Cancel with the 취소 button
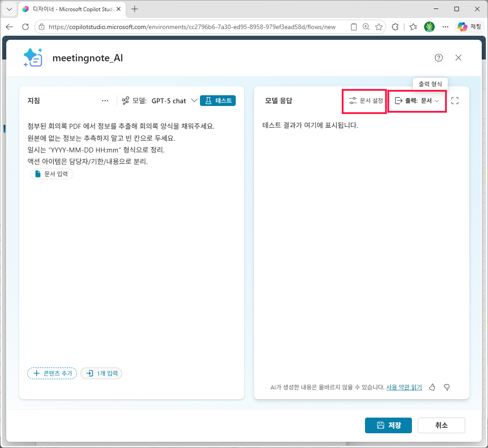The image size is (488, 448). [x=441, y=425]
